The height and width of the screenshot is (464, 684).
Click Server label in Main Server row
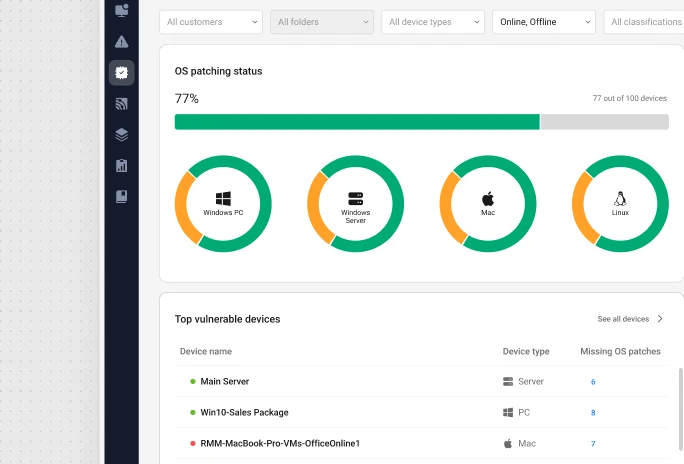(x=531, y=382)
